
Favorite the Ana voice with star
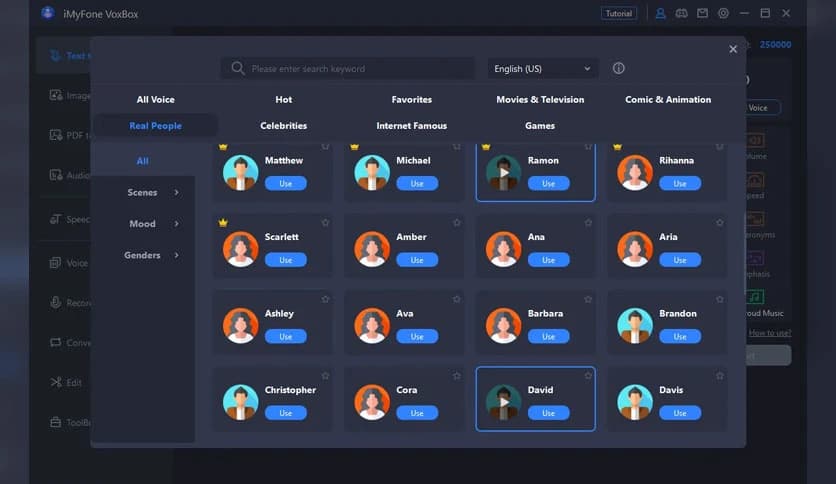[588, 223]
